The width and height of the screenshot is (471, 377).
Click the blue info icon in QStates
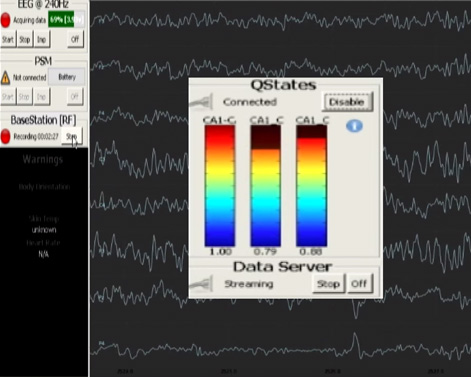[354, 126]
